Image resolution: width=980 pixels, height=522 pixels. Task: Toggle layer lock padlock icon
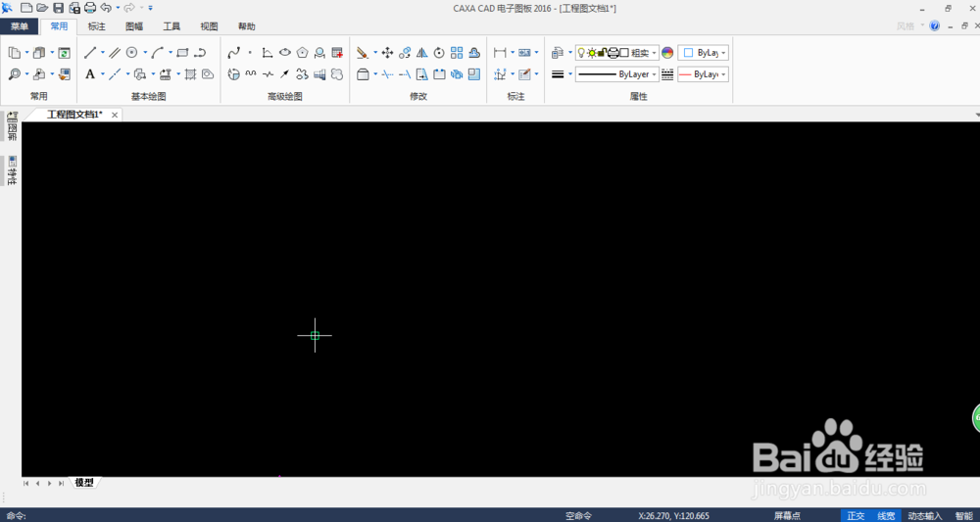click(602, 53)
